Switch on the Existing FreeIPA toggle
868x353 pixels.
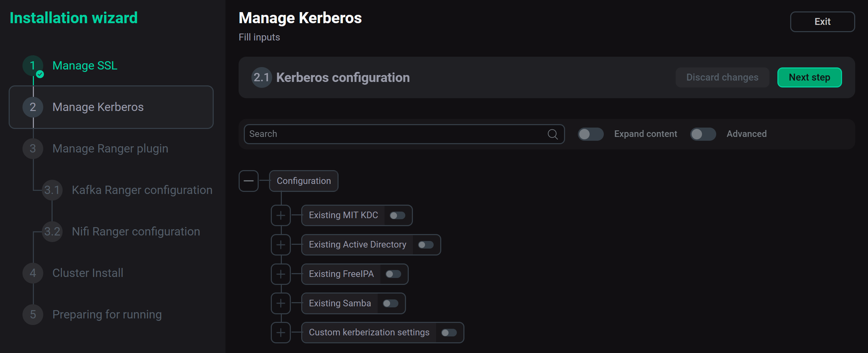coord(393,274)
